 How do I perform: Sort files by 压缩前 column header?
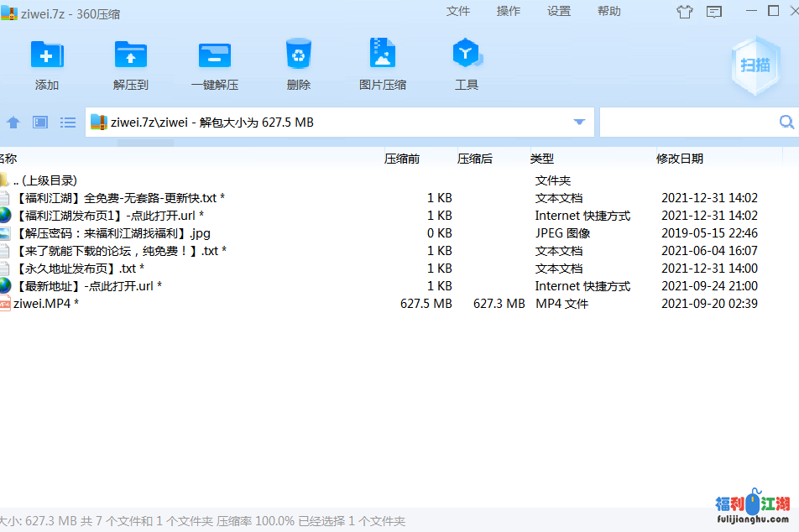[x=402, y=159]
